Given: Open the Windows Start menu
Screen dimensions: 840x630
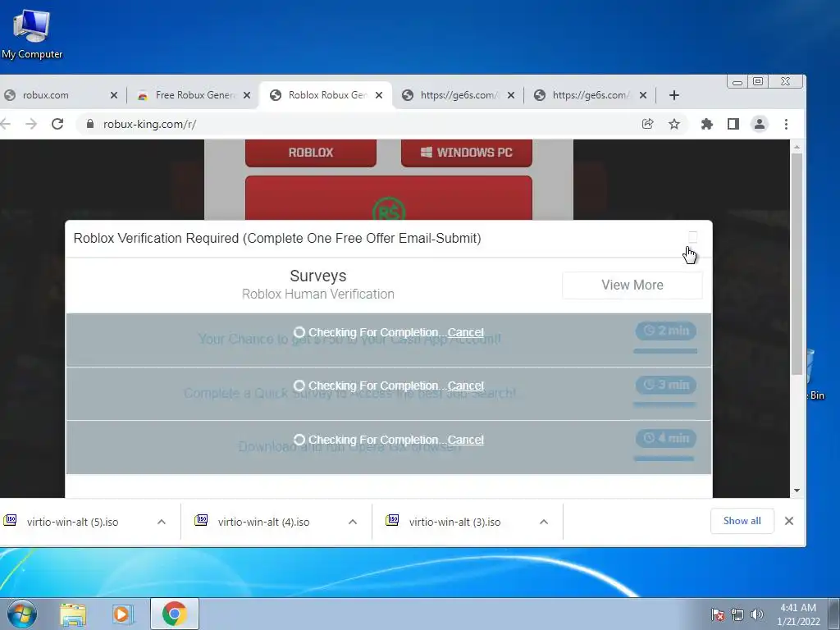Looking at the screenshot, I should click(x=22, y=614).
